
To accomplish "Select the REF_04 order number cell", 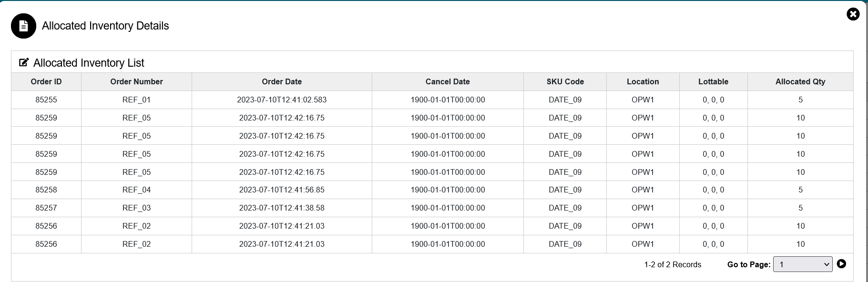I will click(136, 190).
